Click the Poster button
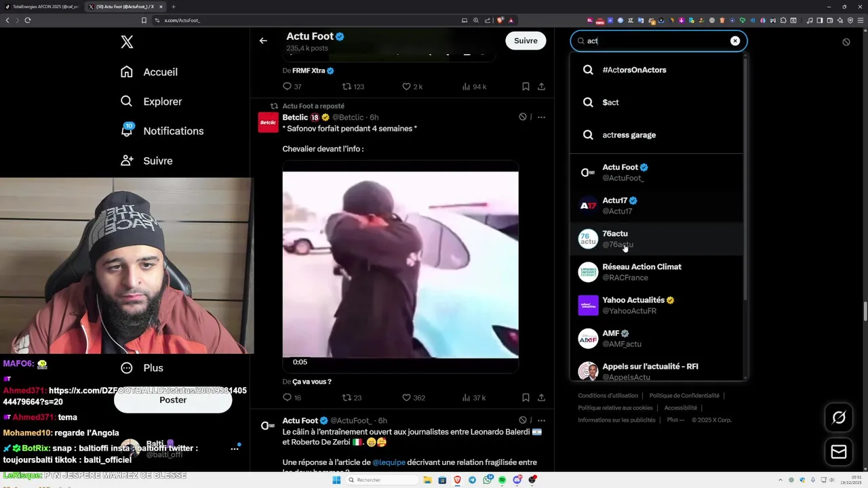The image size is (868, 488). [x=173, y=400]
